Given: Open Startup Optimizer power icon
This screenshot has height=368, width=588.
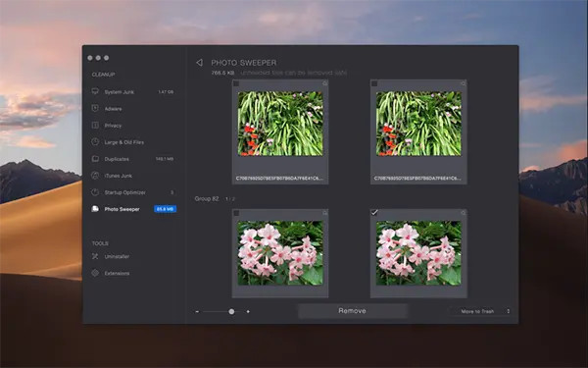Looking at the screenshot, I should coord(95,192).
